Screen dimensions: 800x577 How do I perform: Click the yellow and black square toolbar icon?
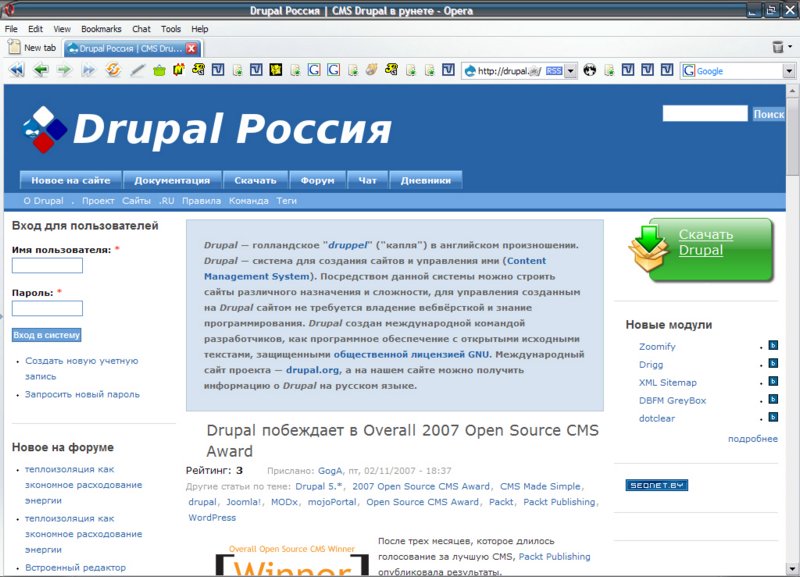tap(276, 70)
